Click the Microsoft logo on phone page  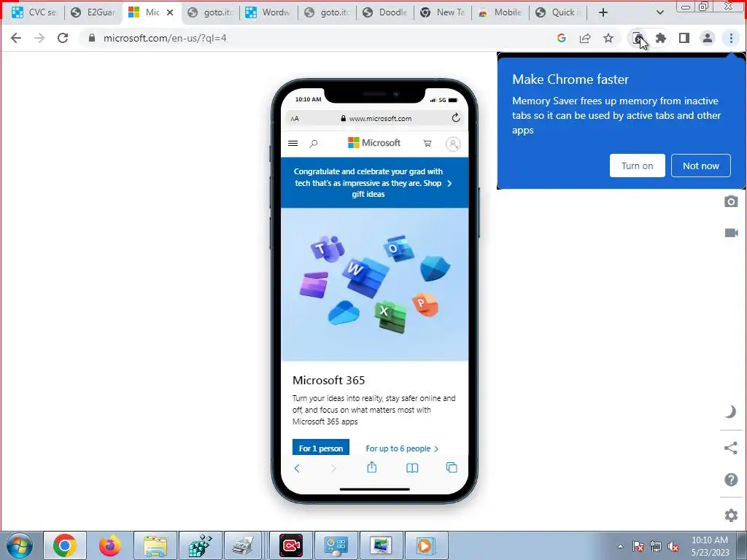(374, 143)
